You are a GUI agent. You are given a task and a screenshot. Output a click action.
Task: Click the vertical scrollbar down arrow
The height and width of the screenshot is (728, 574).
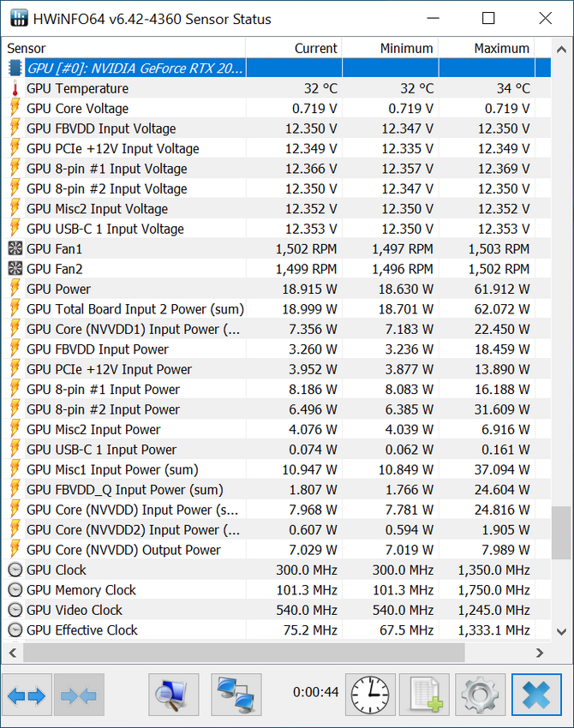(561, 632)
